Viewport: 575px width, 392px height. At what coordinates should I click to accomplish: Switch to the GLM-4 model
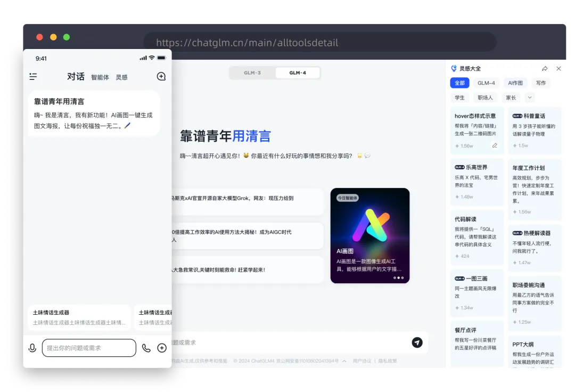coord(298,72)
